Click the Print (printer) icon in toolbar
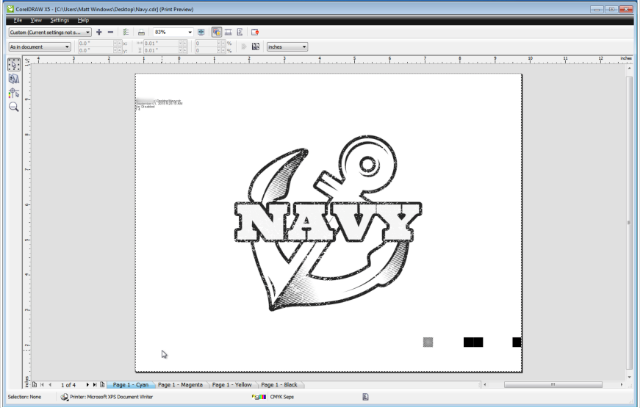 coord(141,32)
